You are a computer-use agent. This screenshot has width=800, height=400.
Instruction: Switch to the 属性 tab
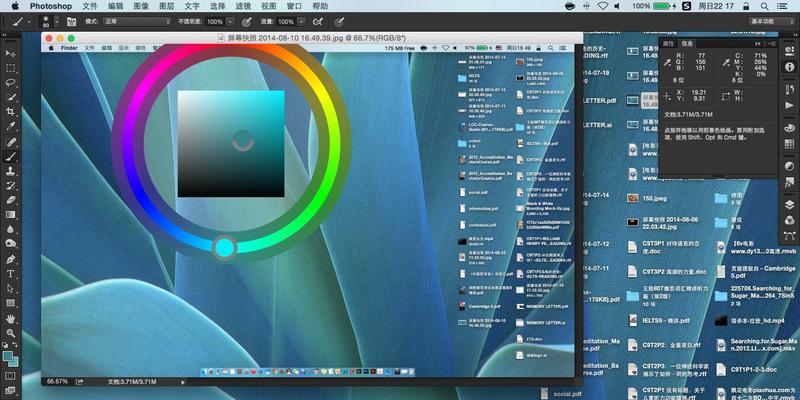(668, 44)
